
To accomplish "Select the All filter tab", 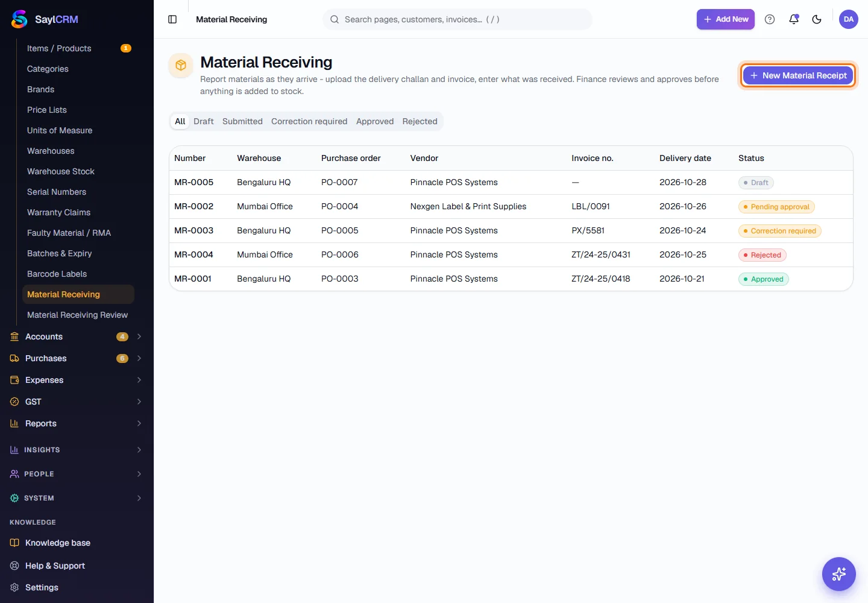I will point(180,121).
